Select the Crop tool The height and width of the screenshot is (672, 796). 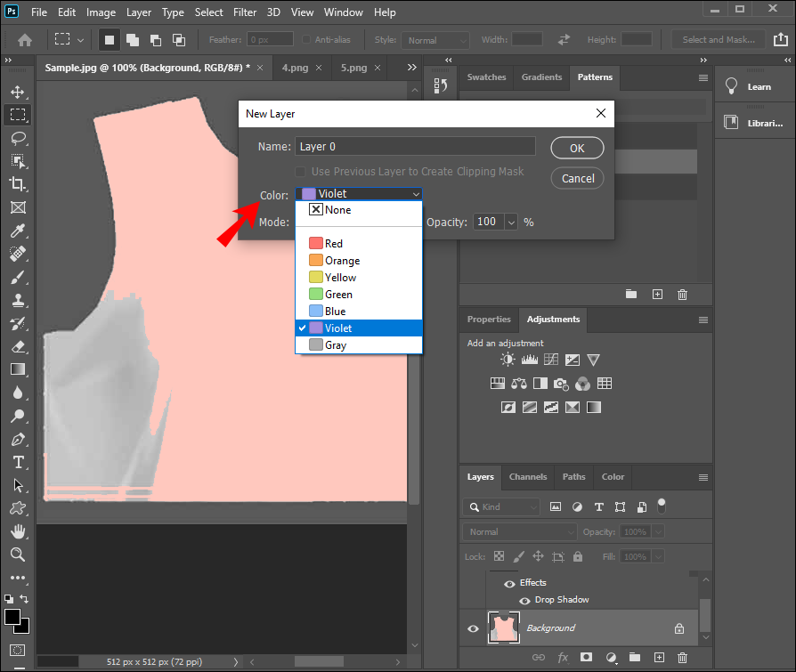[18, 184]
